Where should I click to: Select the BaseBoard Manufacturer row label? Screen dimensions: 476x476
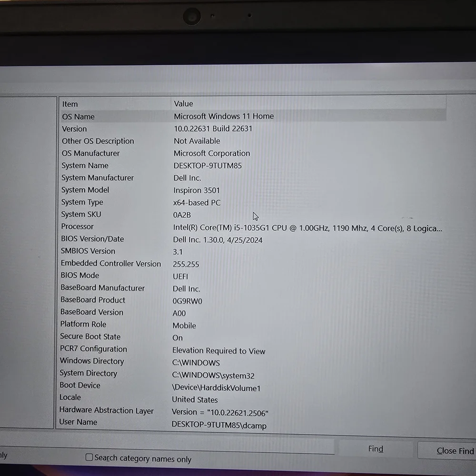coord(103,288)
